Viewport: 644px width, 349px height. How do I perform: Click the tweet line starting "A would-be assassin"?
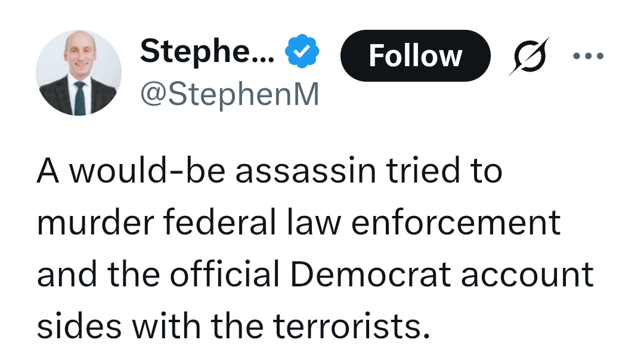(x=270, y=171)
